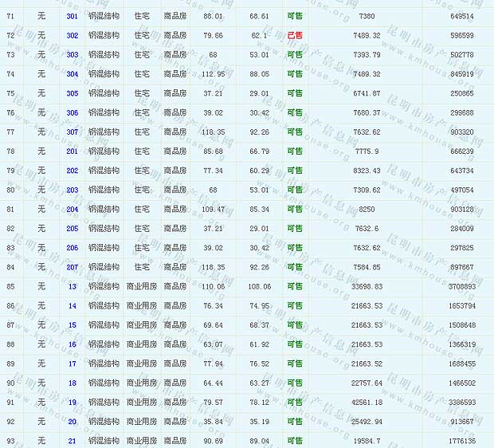Click unit price 42561.18 cell
Screen dimensions: 494x448
coord(367,403)
